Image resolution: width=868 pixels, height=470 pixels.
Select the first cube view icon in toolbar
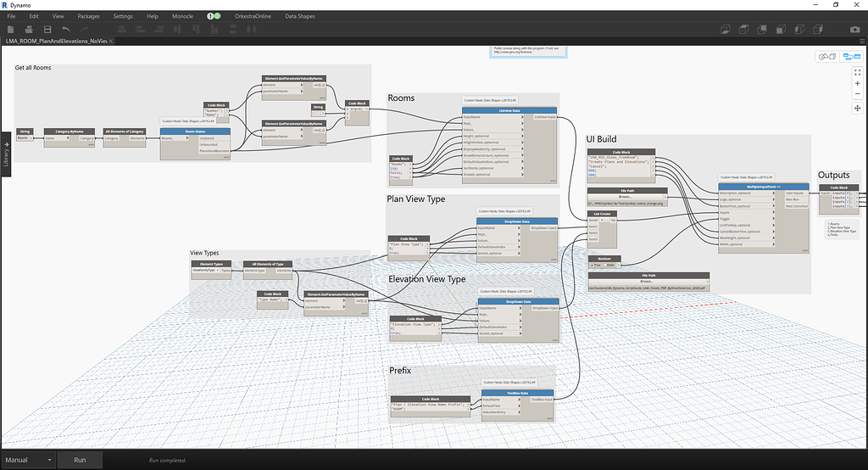click(726, 30)
